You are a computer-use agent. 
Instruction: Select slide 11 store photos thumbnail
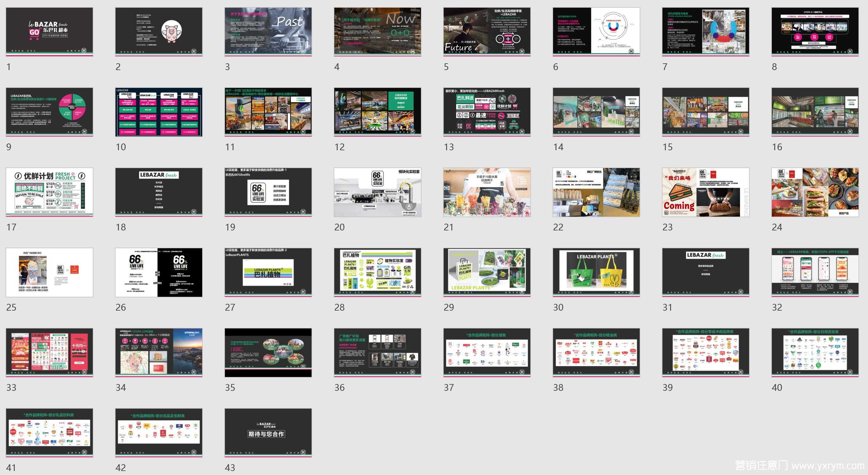pos(268,112)
